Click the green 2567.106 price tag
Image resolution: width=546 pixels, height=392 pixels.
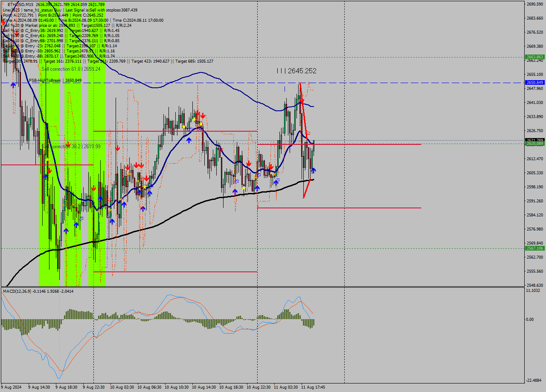[534, 248]
